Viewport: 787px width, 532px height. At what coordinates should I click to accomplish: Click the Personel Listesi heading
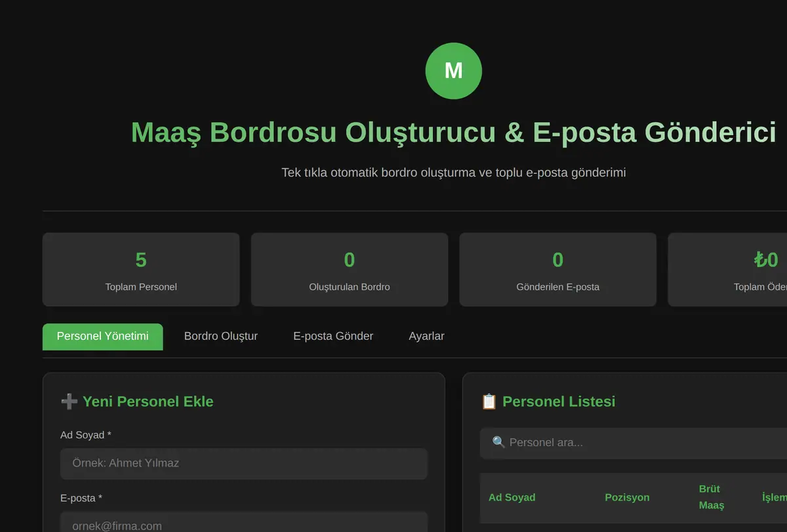[x=559, y=401]
